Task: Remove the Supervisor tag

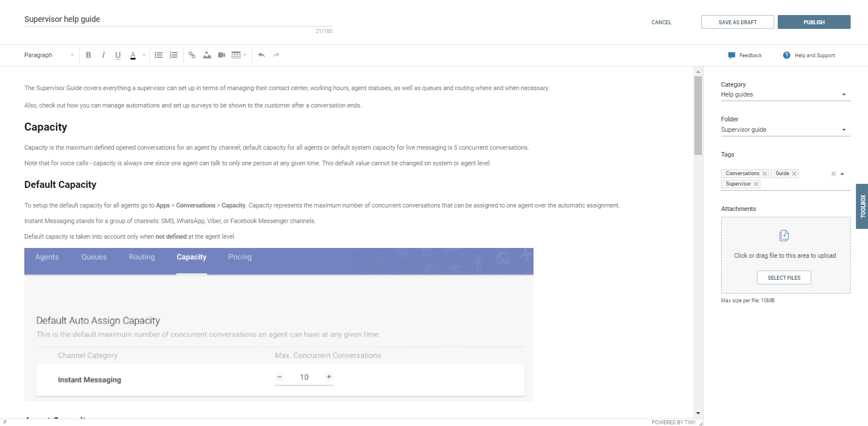Action: (x=756, y=184)
